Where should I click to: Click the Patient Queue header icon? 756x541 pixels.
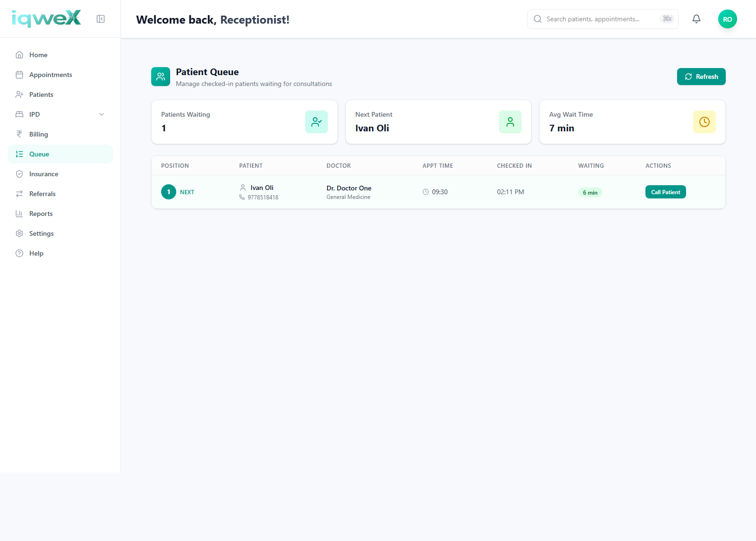(161, 77)
